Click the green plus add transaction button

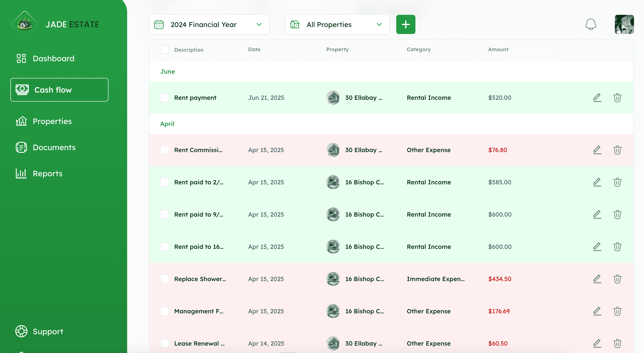coord(406,25)
